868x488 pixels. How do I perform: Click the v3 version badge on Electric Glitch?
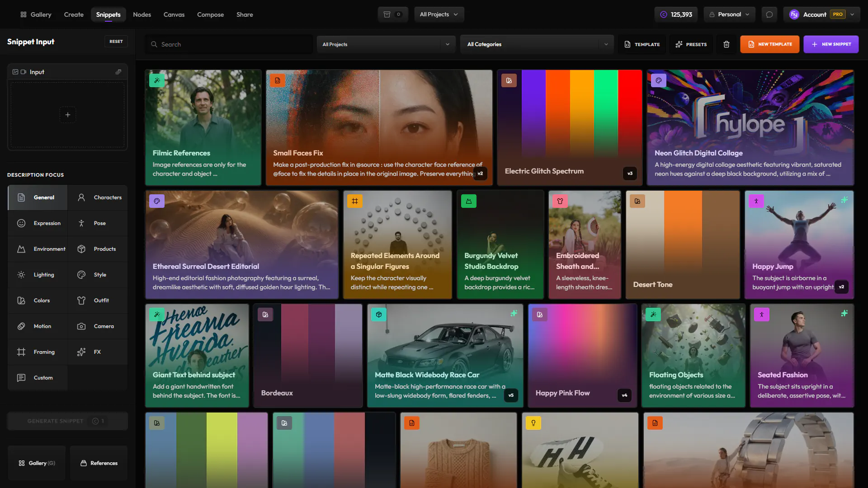630,174
